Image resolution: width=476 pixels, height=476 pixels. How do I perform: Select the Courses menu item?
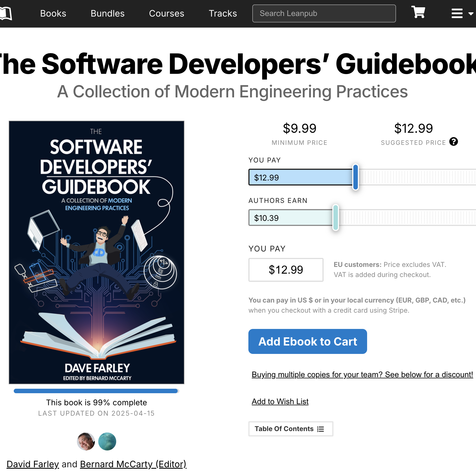(166, 13)
